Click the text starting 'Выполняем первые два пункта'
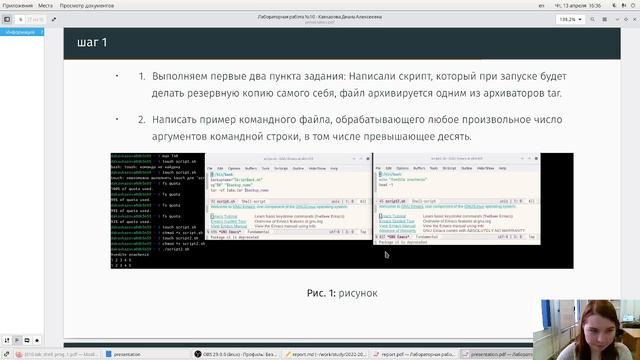 pyautogui.click(x=359, y=85)
